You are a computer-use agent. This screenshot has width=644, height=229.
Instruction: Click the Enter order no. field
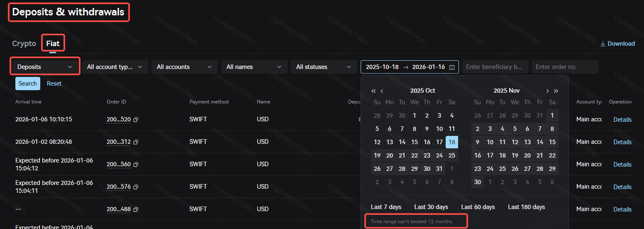(x=565, y=67)
